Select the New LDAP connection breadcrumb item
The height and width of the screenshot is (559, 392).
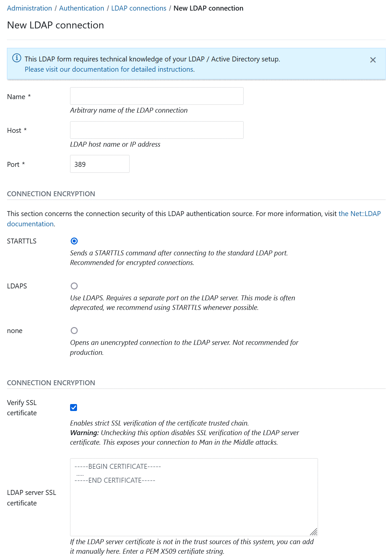[209, 8]
